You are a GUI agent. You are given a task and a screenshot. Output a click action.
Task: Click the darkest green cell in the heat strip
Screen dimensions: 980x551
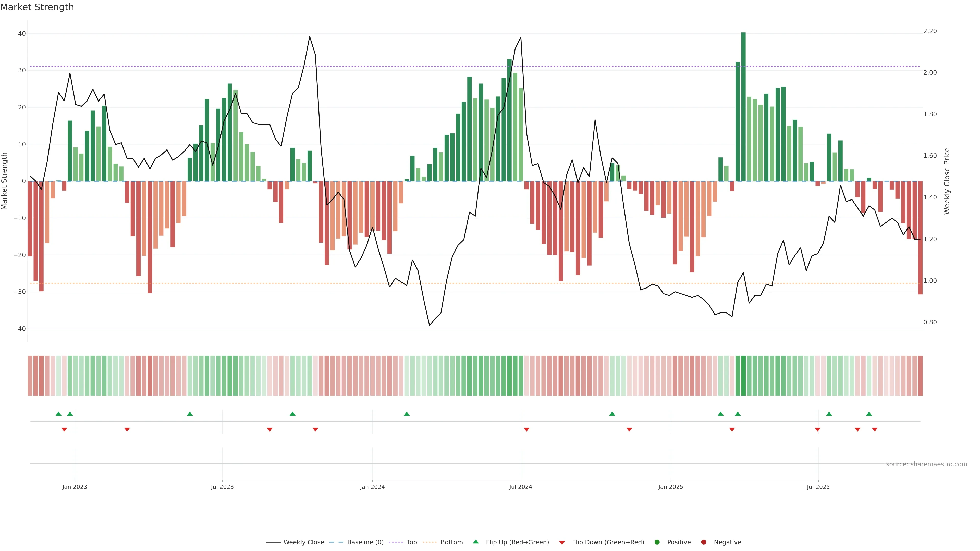tap(743, 375)
